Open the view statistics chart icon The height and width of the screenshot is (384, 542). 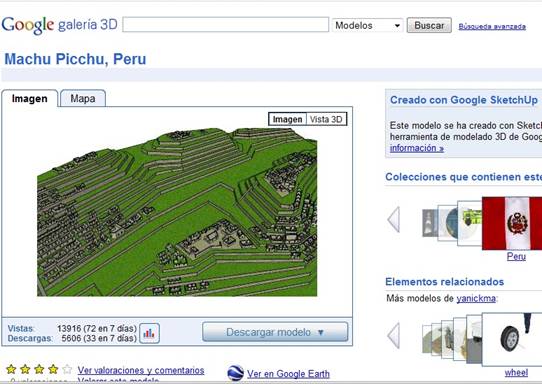tap(149, 333)
